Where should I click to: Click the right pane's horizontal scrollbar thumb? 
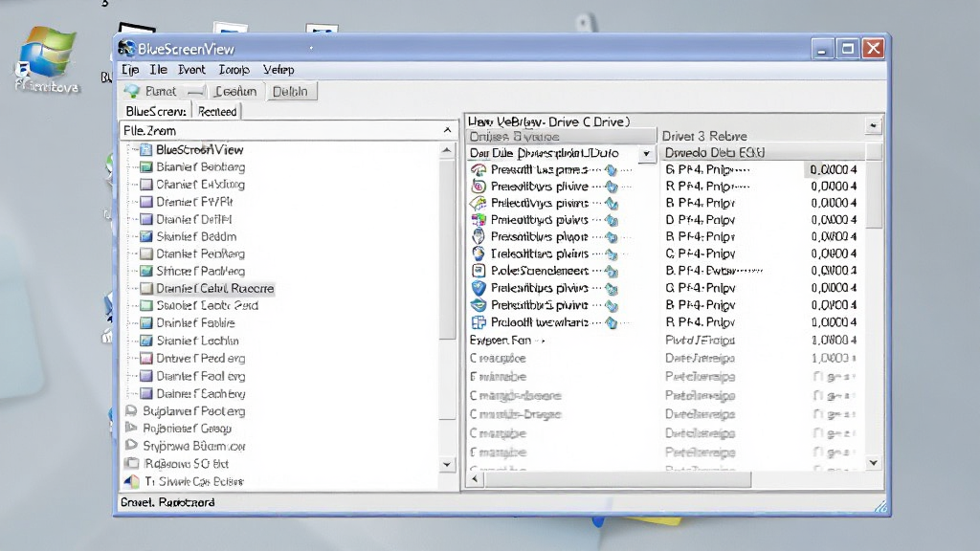[617, 479]
